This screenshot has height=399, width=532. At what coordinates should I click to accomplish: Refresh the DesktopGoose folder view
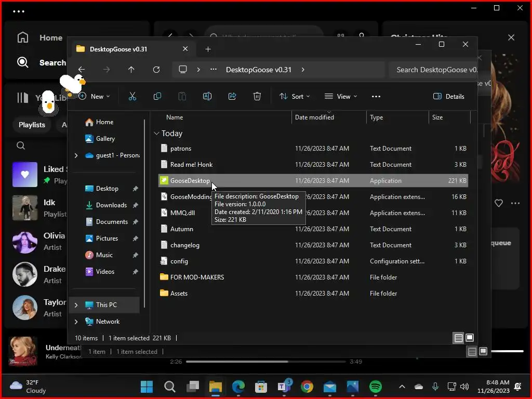[156, 70]
